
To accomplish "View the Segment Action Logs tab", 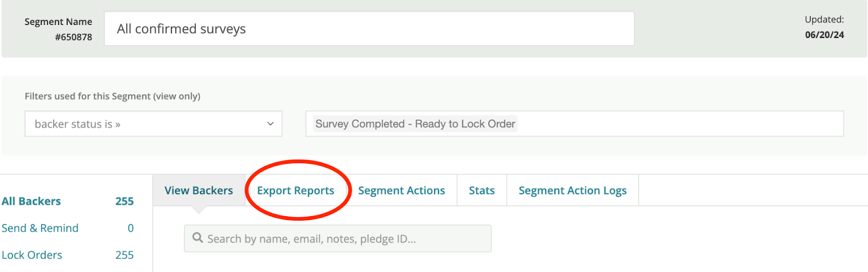I will (x=572, y=191).
